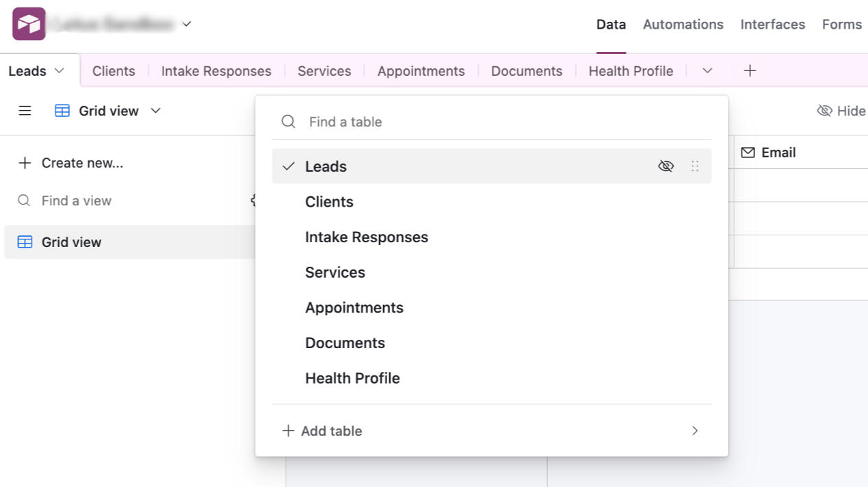Click Add table at list bottom

click(331, 431)
